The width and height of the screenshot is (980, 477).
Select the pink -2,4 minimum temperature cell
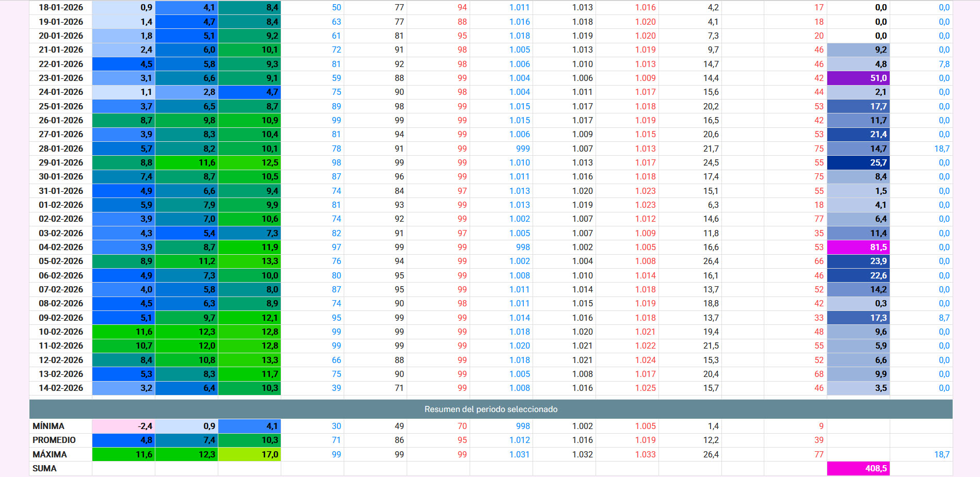tap(123, 426)
